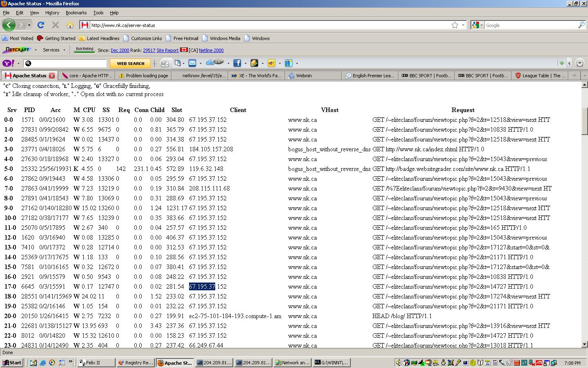Screen dimensions: 588x368
Task: Reload the current page
Action: click(x=41, y=25)
